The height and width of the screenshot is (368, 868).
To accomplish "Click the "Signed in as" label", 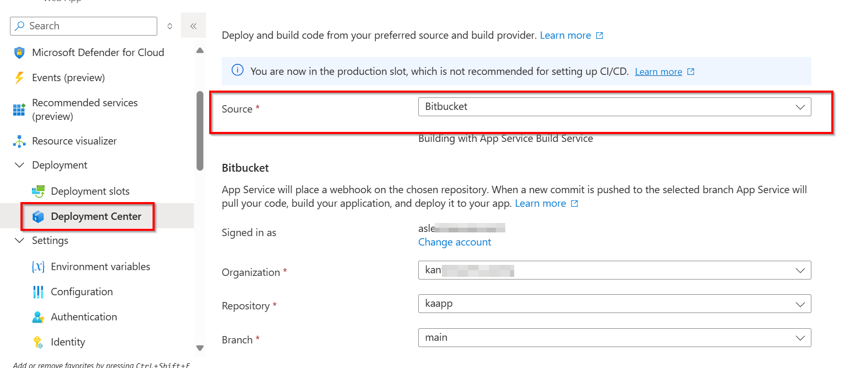I will point(249,233).
